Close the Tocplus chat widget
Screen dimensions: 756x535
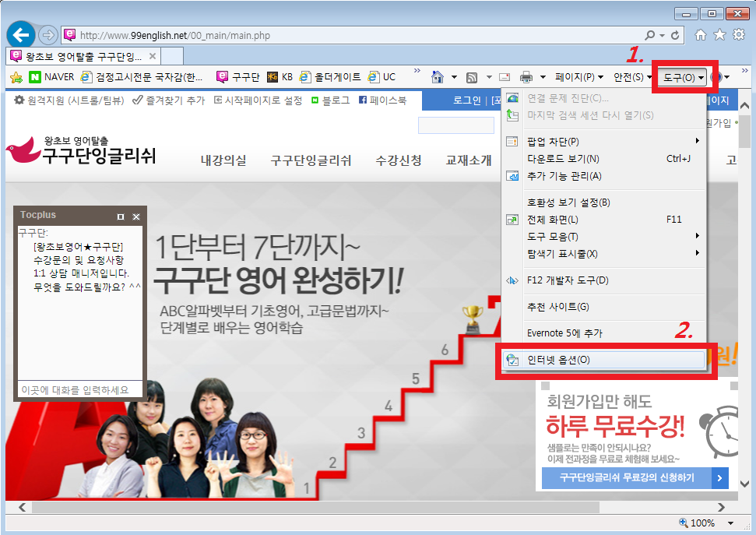click(x=136, y=216)
